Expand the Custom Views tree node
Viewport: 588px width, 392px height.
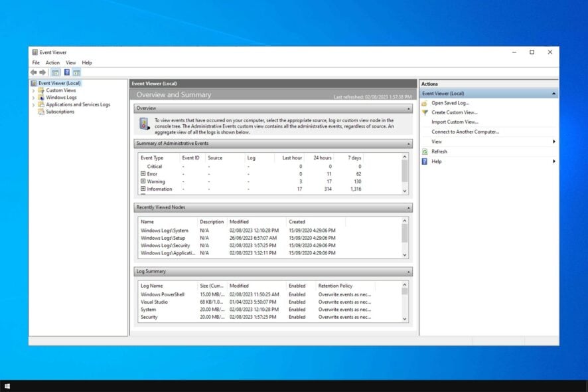click(34, 90)
